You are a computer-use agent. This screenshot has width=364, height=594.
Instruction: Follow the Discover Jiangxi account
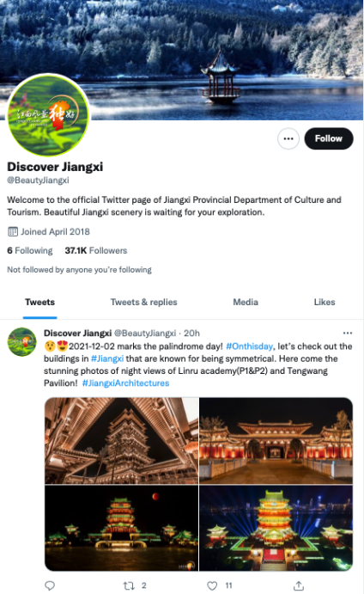[329, 138]
